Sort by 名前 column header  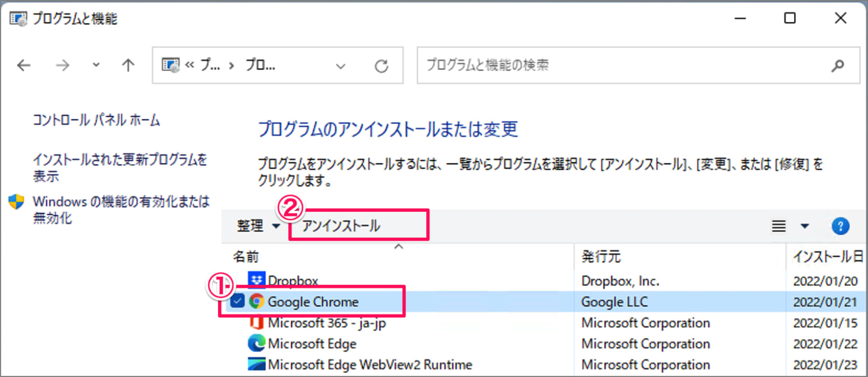click(x=246, y=257)
